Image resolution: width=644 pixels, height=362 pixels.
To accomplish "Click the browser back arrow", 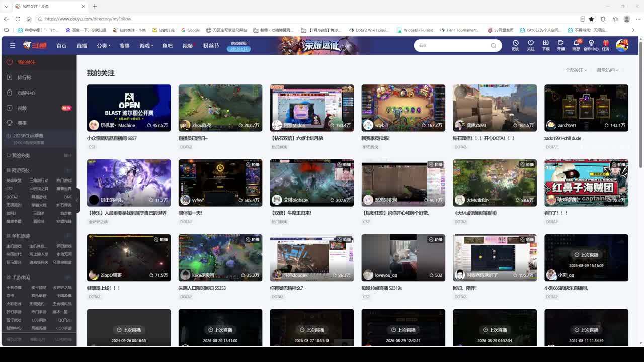I will coord(6,19).
